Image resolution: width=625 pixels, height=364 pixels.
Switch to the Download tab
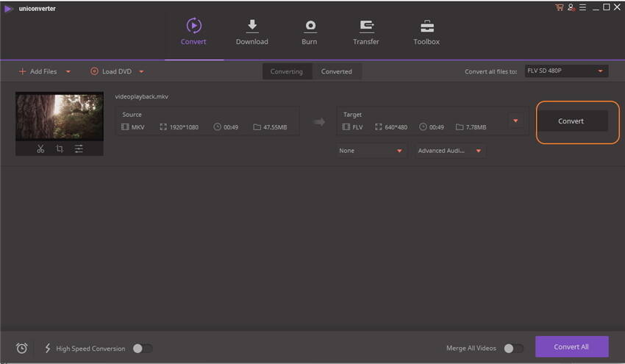pyautogui.click(x=252, y=32)
